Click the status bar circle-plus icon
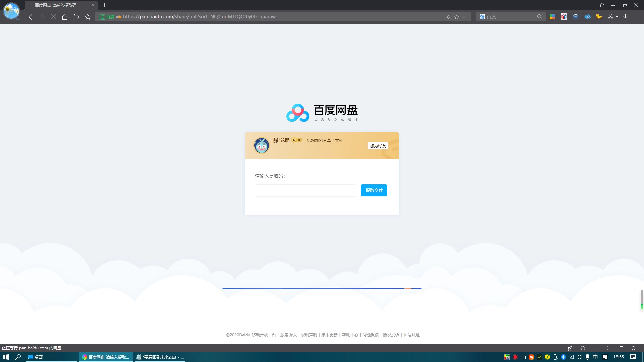 click(583, 348)
